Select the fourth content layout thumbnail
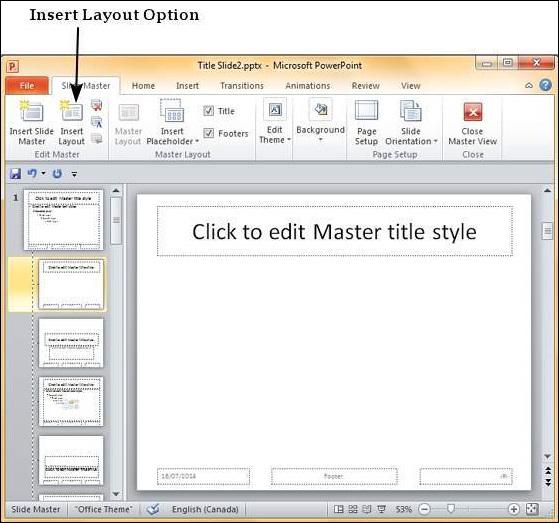The width and height of the screenshot is (559, 523). [x=71, y=401]
